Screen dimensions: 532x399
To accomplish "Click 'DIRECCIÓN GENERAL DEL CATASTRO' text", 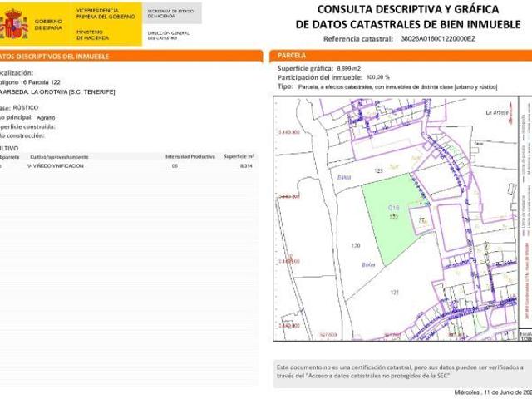I will tap(168, 36).
